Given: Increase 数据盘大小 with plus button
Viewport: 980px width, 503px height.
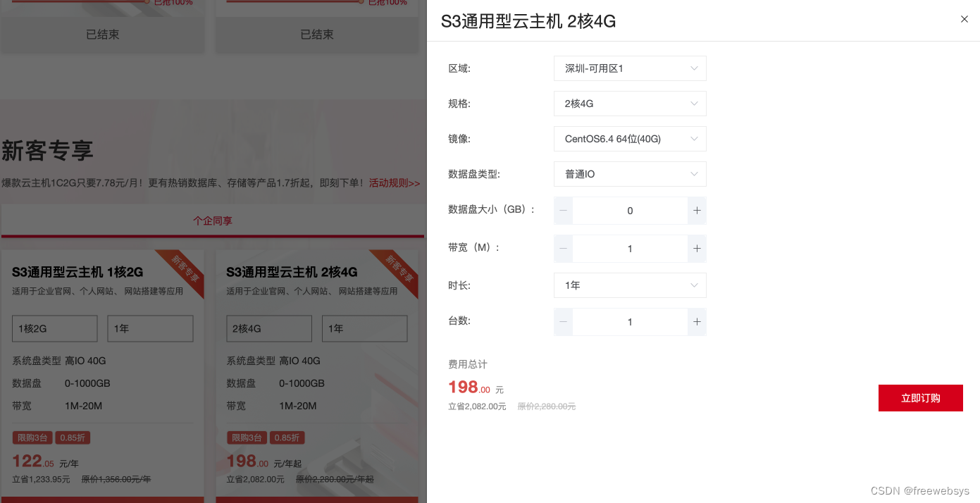Looking at the screenshot, I should 697,211.
